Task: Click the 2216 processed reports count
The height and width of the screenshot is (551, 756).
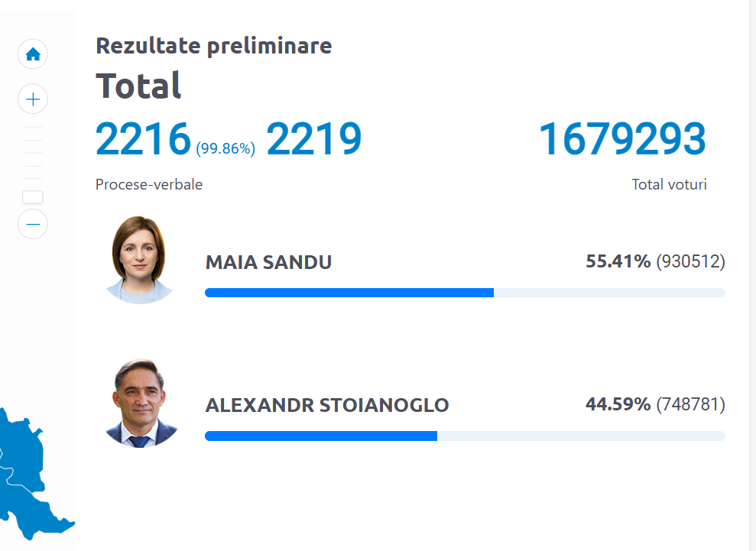Action: click(x=143, y=139)
